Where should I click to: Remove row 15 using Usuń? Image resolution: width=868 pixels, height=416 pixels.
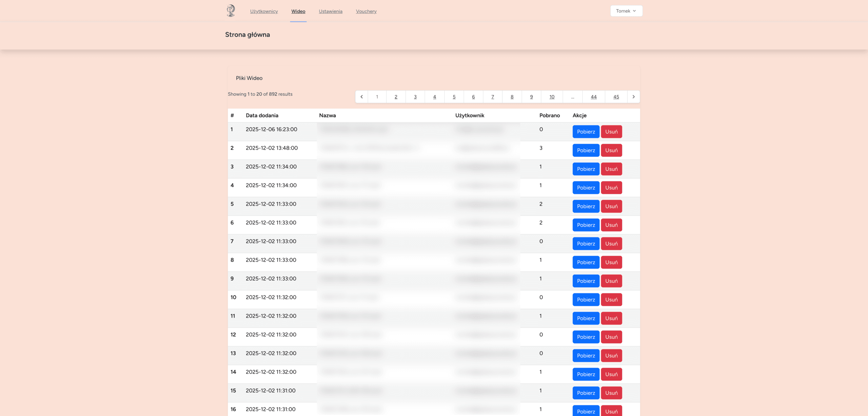(611, 393)
